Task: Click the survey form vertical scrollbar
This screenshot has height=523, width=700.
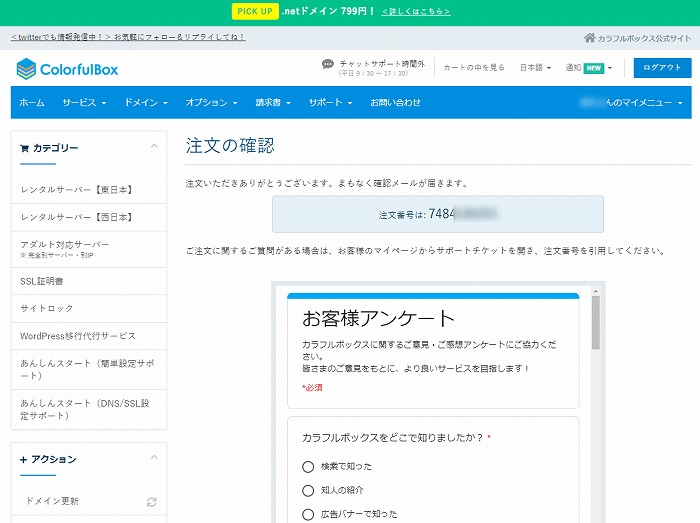Action: (596, 320)
